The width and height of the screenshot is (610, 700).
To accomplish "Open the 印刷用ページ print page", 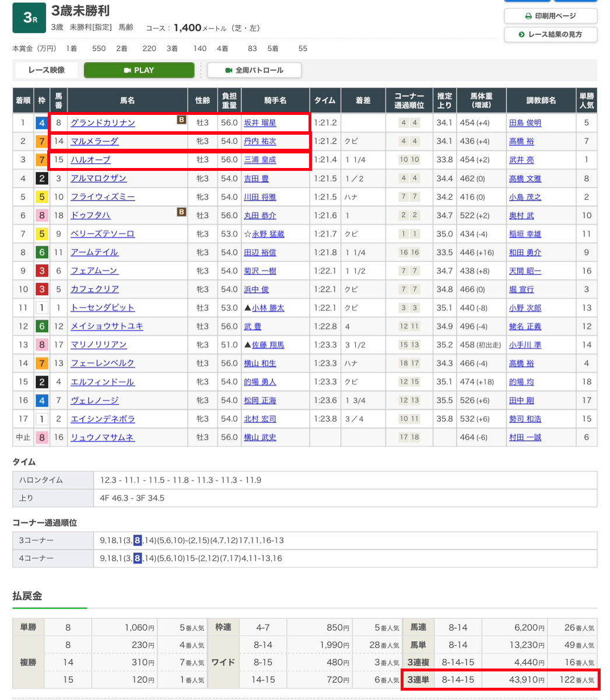I will click(x=551, y=16).
